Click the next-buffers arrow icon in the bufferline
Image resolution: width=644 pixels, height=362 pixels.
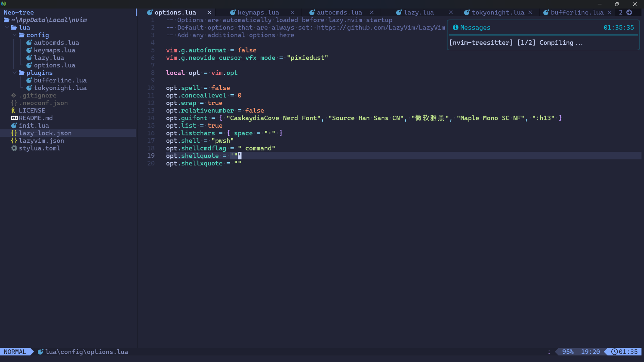click(x=629, y=13)
